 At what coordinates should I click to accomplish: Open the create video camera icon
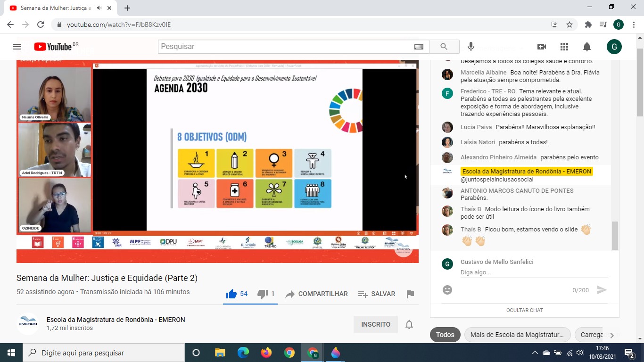point(542,47)
